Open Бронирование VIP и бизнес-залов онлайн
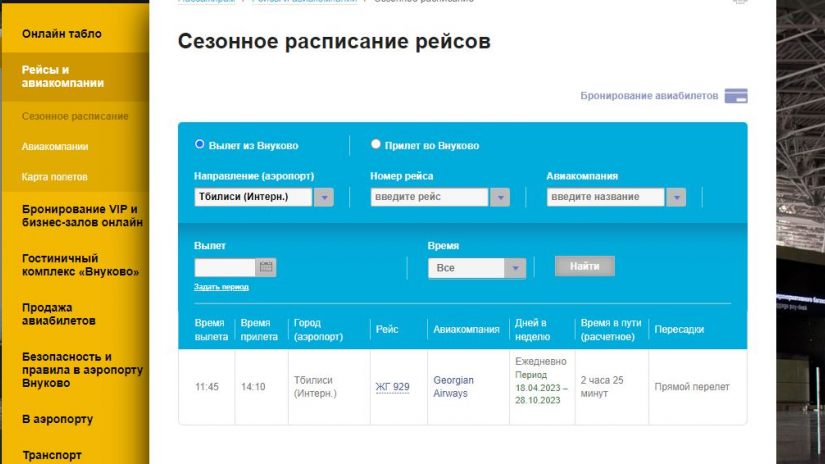 [82, 216]
